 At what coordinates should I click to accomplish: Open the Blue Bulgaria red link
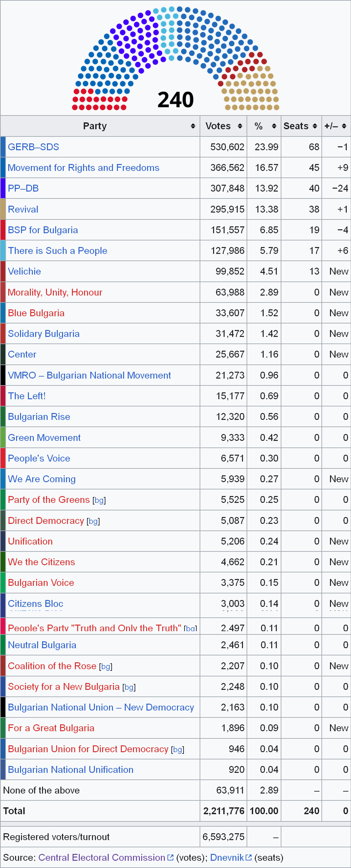pyautogui.click(x=36, y=313)
